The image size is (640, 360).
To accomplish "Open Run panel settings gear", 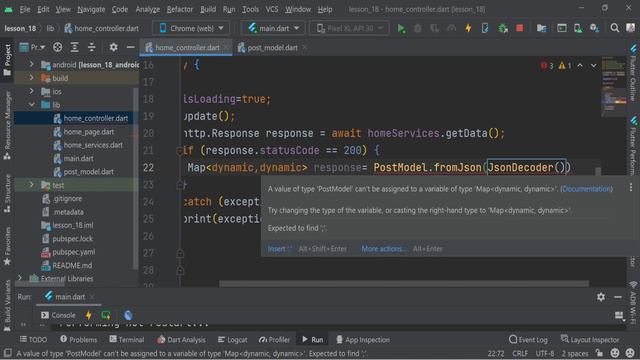I will tap(601, 297).
